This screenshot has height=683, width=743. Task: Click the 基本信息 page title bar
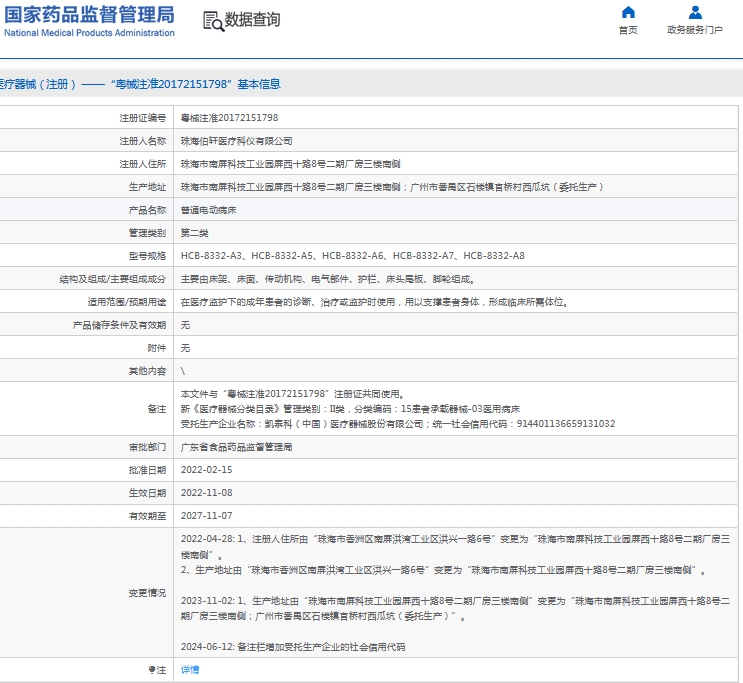(x=370, y=84)
